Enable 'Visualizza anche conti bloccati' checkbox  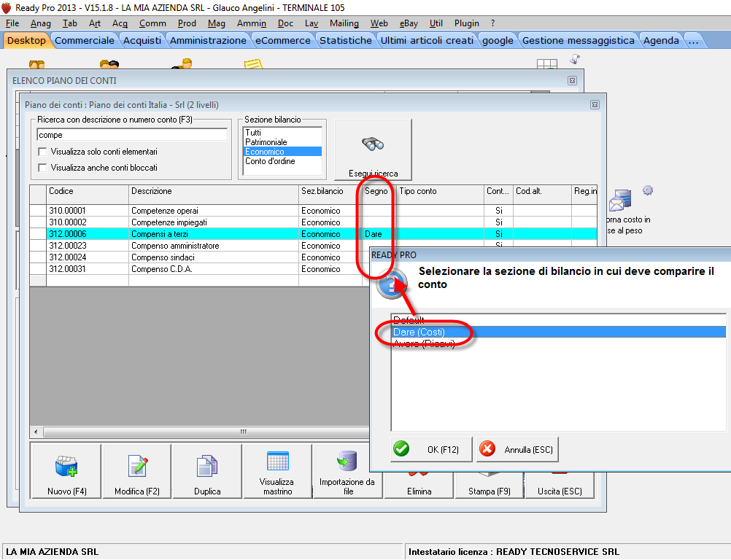pos(42,168)
